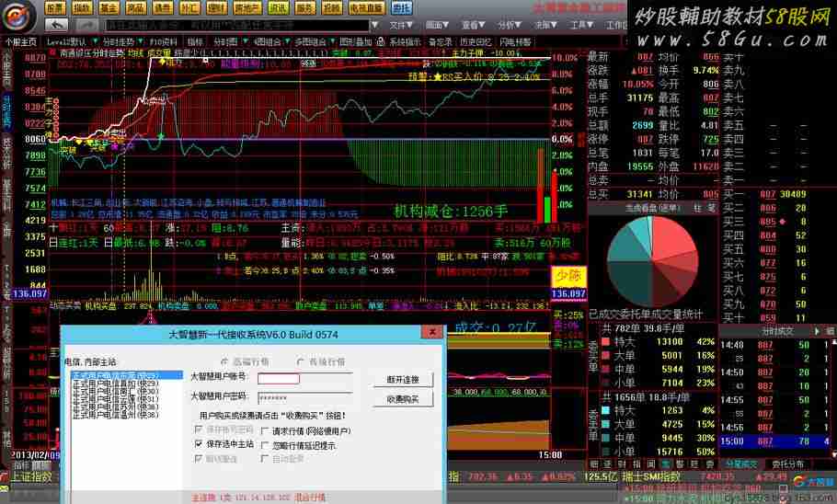Select the first radio option in dialog header
Viewport: 837px width, 504px height.
tap(224, 361)
